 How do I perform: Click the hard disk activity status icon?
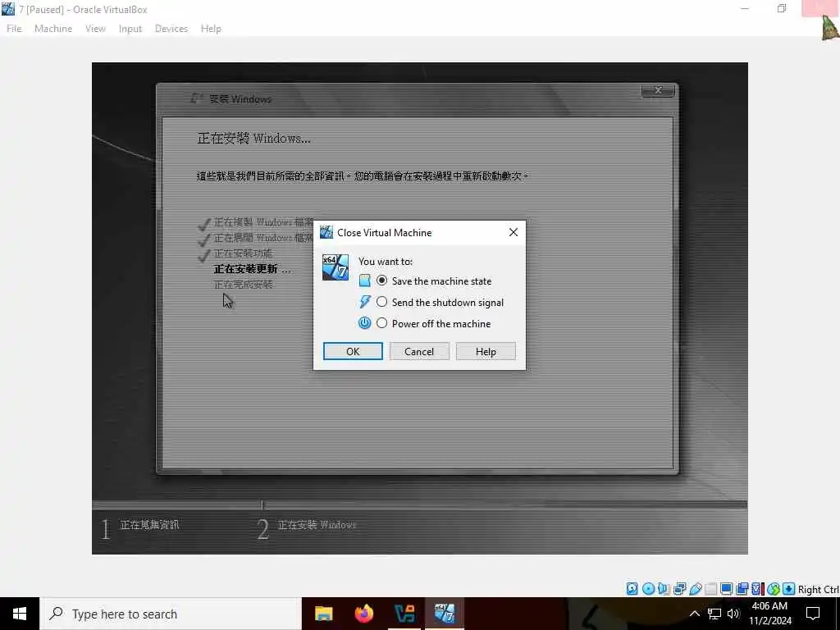[x=632, y=589]
